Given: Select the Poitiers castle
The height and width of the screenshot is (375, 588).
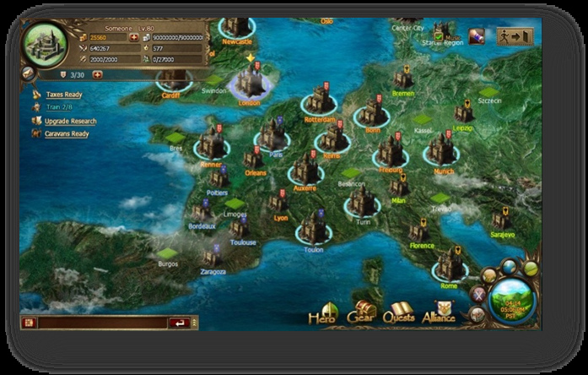Looking at the screenshot, I should click(x=219, y=178).
